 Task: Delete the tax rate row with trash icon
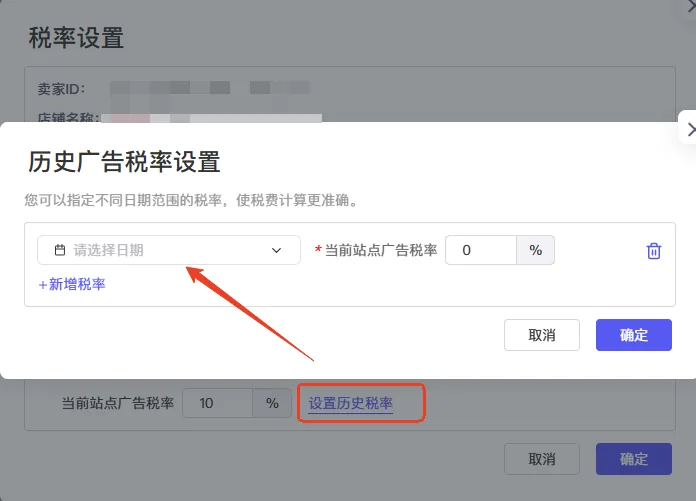[653, 251]
